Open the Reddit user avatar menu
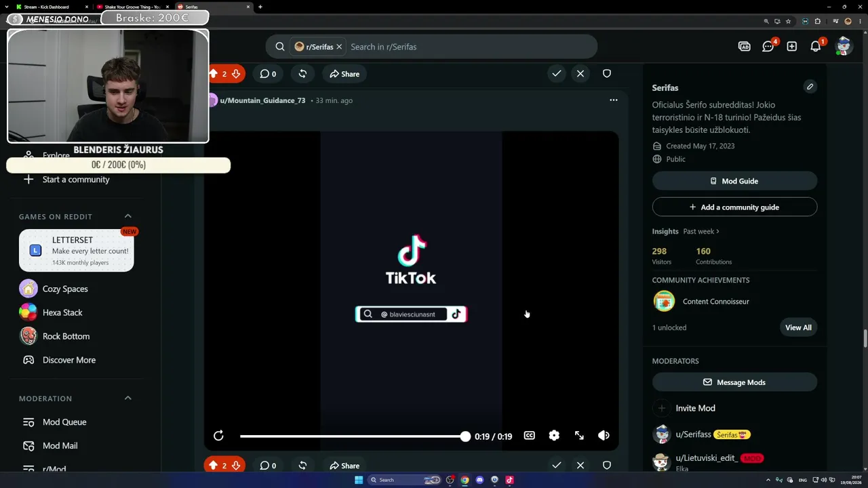Viewport: 868px width, 488px height. pos(844,46)
